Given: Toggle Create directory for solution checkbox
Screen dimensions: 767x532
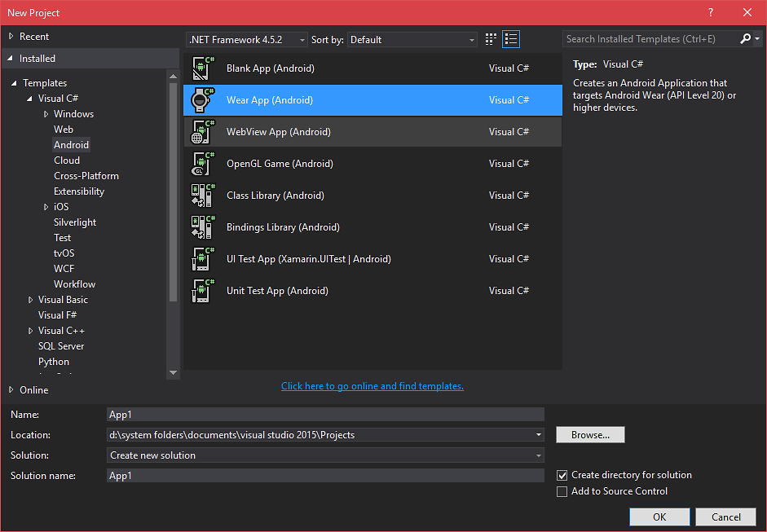Looking at the screenshot, I should click(562, 475).
